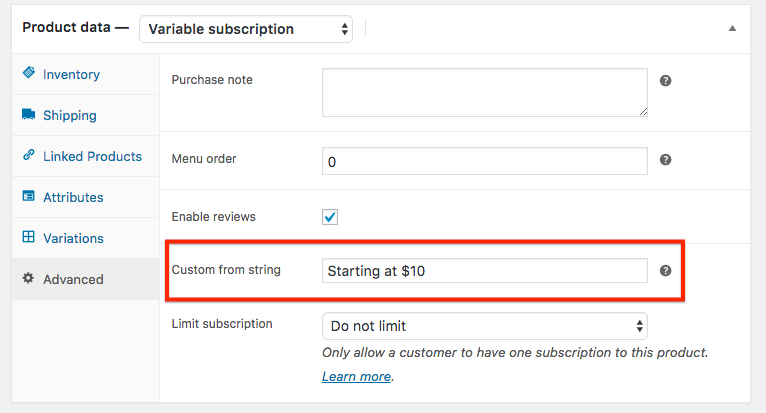
Task: Click help icon beside Custom from string
Action: point(665,271)
